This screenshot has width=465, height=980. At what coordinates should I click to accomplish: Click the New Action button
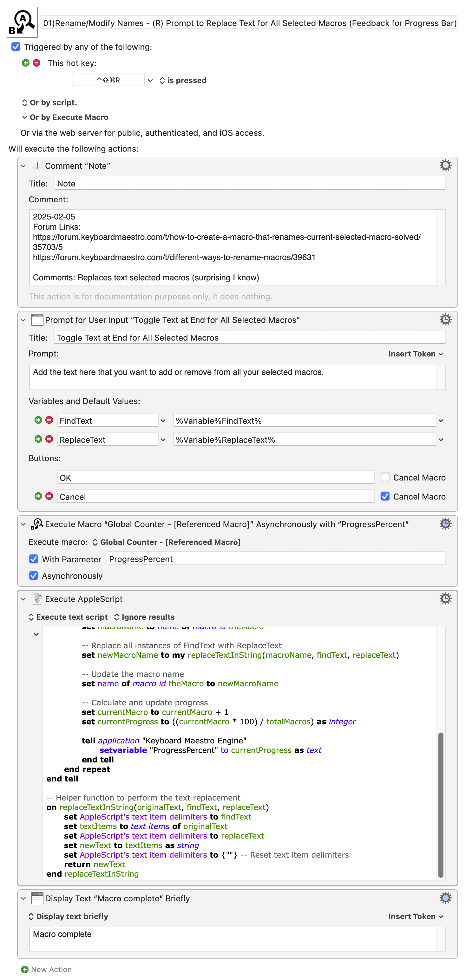pos(46,969)
